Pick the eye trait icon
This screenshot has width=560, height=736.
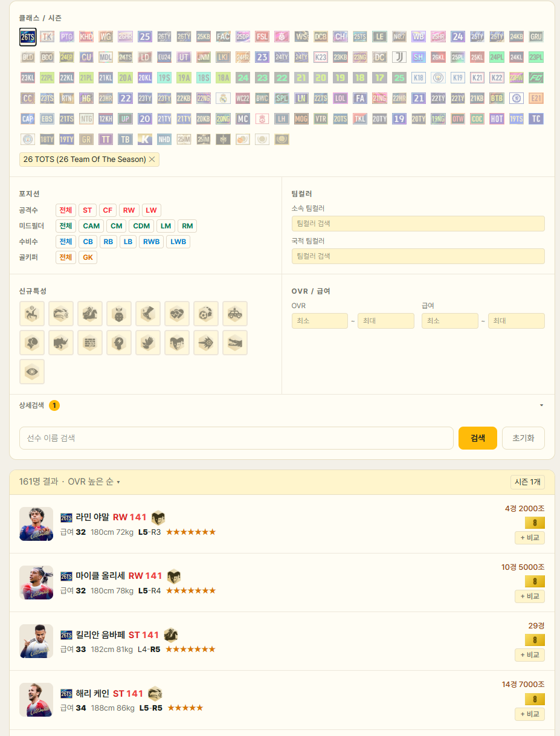32,372
